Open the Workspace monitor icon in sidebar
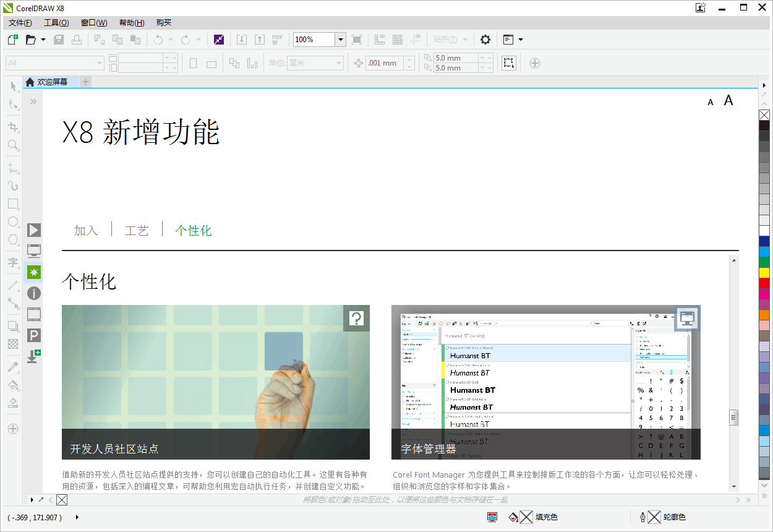This screenshot has width=773, height=532. click(x=34, y=251)
